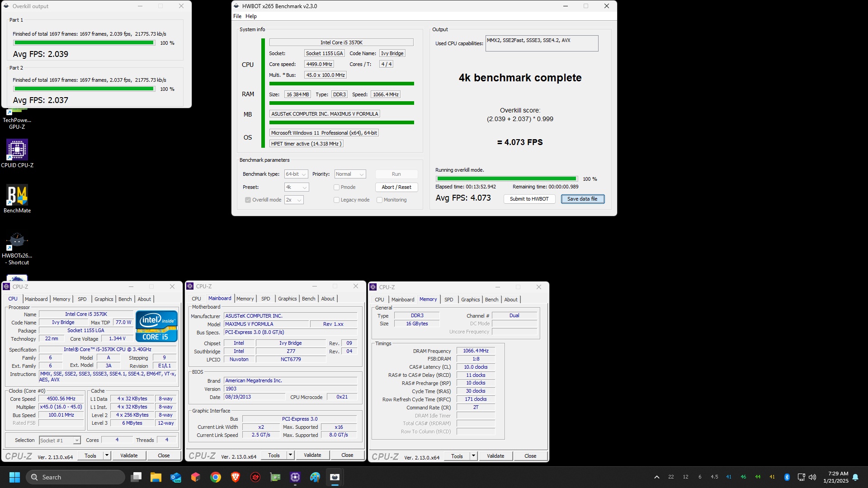Enable the Pmode checkbox
This screenshot has height=488, width=868.
336,187
